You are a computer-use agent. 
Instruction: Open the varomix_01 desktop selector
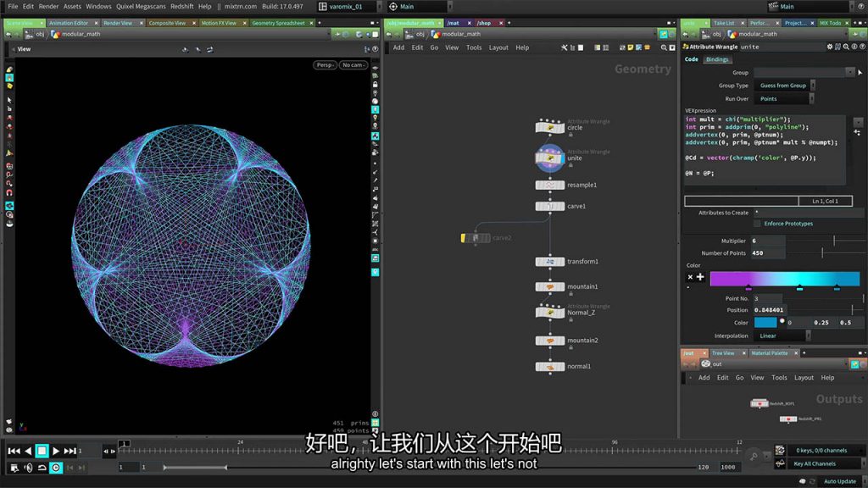click(x=349, y=6)
